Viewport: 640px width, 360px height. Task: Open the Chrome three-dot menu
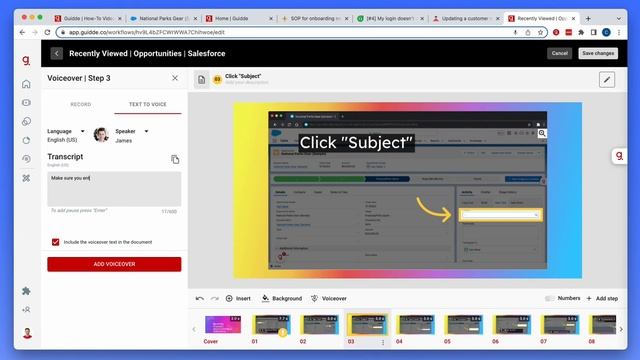tap(619, 32)
